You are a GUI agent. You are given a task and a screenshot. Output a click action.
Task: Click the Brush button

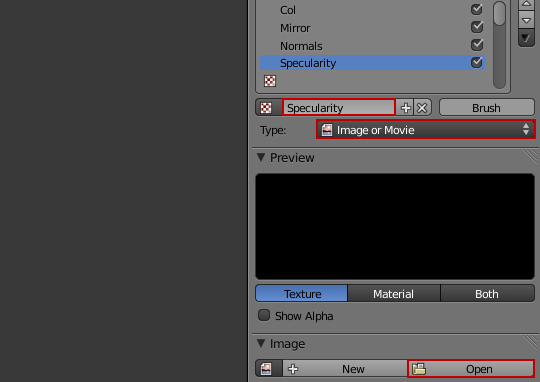point(487,108)
